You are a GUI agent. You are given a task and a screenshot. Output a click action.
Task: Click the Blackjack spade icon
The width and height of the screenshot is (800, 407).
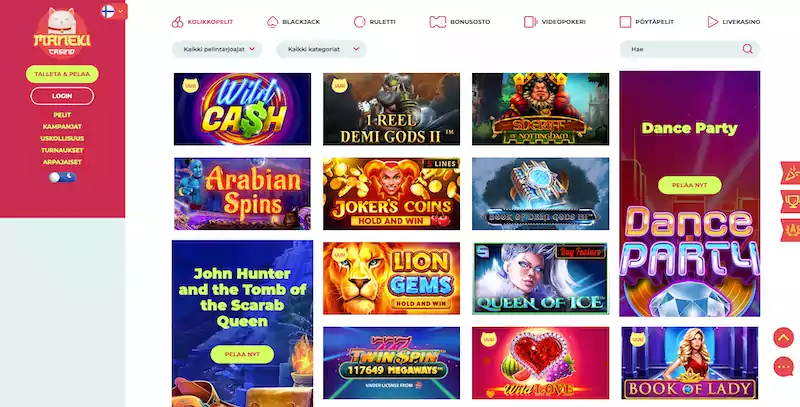tap(272, 22)
